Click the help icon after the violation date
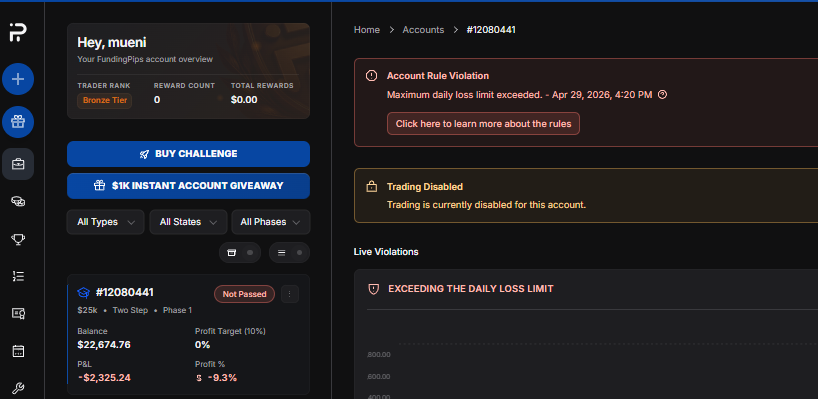The height and width of the screenshot is (399, 818). pos(663,95)
